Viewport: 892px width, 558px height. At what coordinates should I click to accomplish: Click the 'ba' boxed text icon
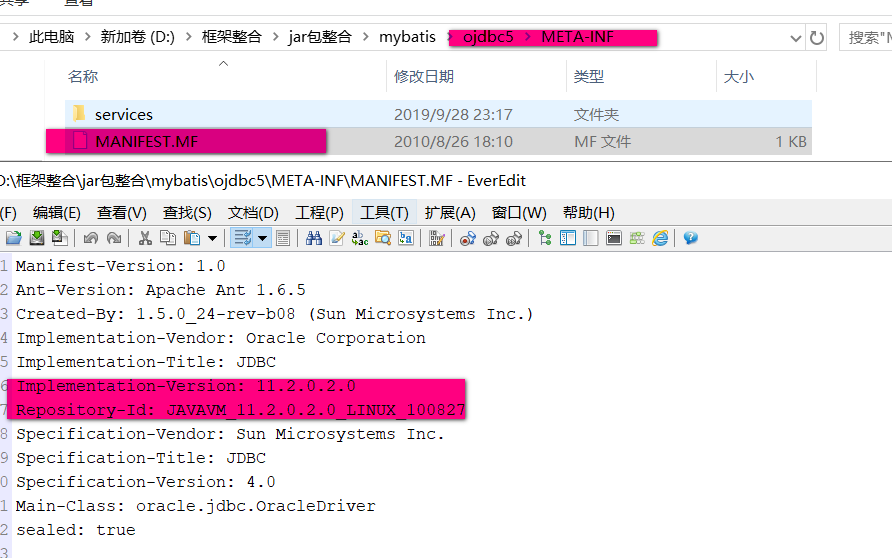pyautogui.click(x=406, y=238)
